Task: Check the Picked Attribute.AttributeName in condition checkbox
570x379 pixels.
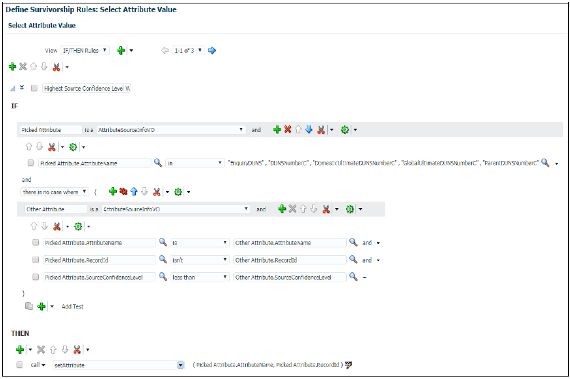Action: (x=31, y=163)
